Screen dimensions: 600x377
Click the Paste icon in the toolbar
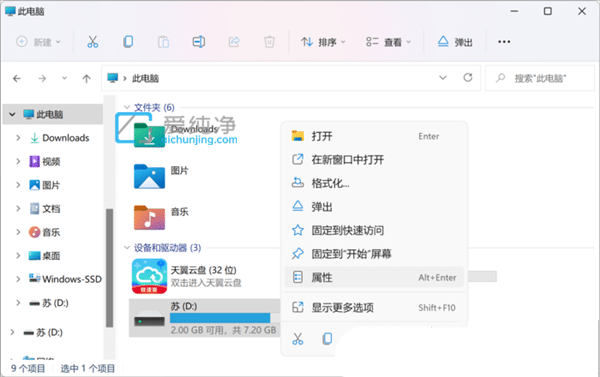[x=163, y=42]
